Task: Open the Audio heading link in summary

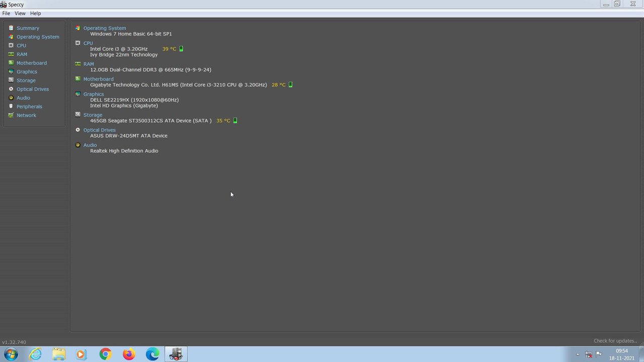Action: pos(90,145)
